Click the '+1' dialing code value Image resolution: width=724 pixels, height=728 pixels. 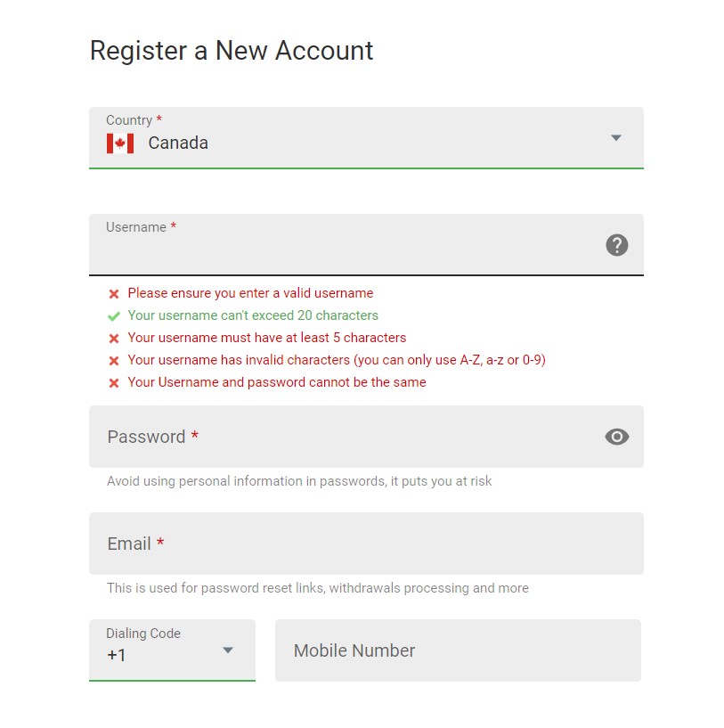(117, 656)
